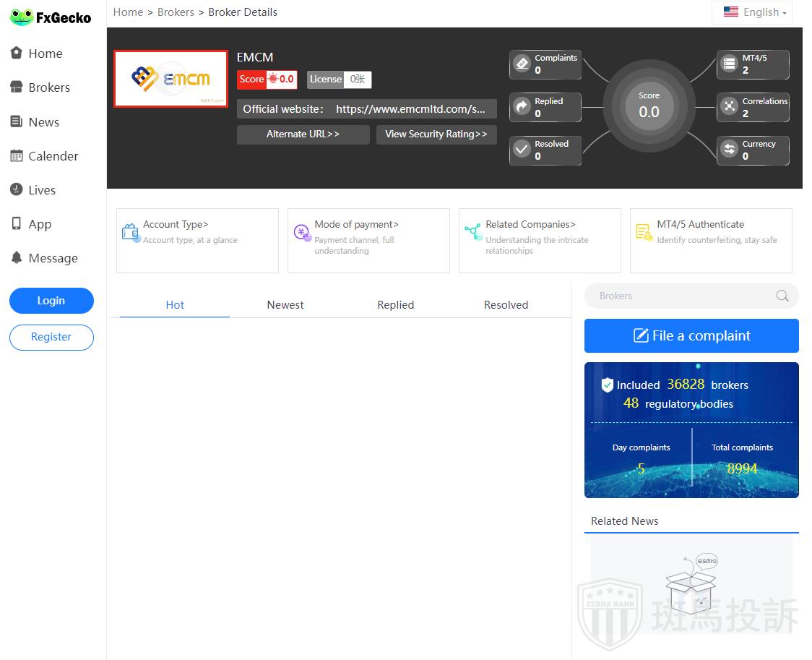Click the Resolved checkmark icon
The image size is (812, 660).
522,150
